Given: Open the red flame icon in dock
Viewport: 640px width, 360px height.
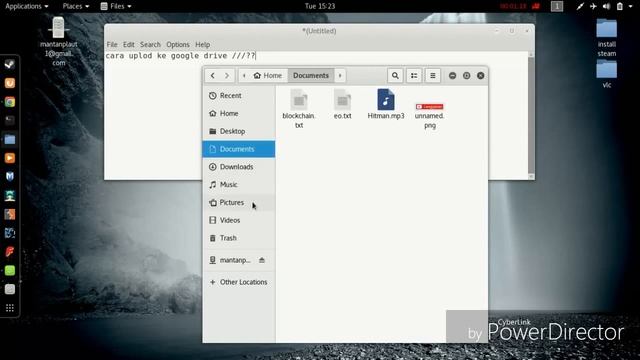Looking at the screenshot, I should 10,252.
